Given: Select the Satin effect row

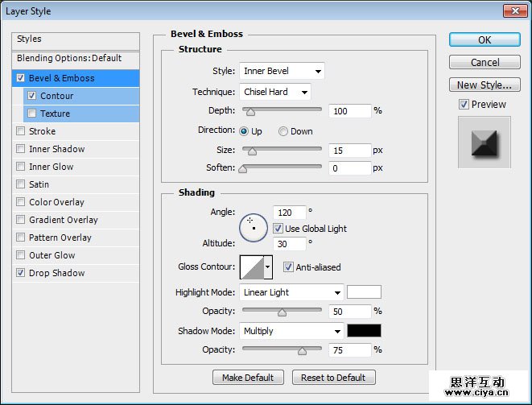Looking at the screenshot, I should [76, 184].
